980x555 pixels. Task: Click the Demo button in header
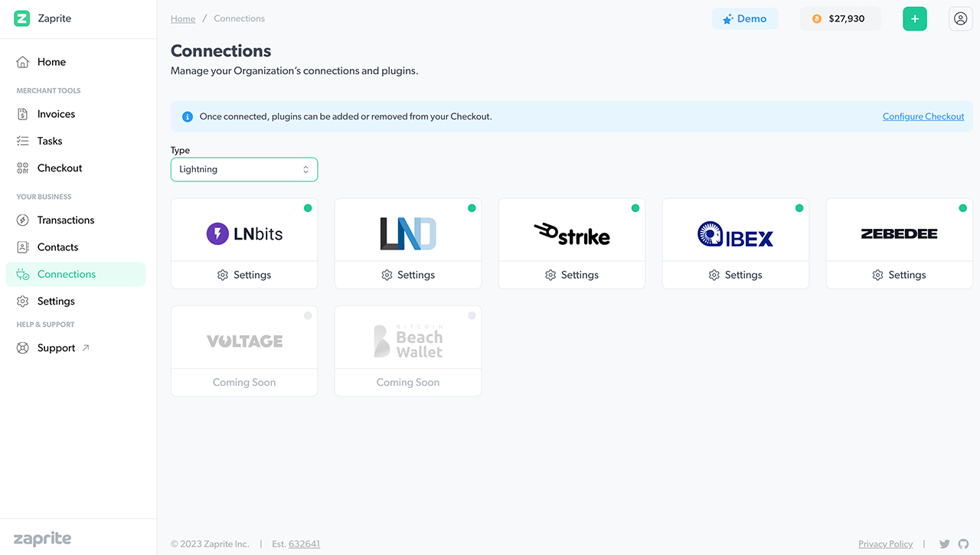click(745, 19)
